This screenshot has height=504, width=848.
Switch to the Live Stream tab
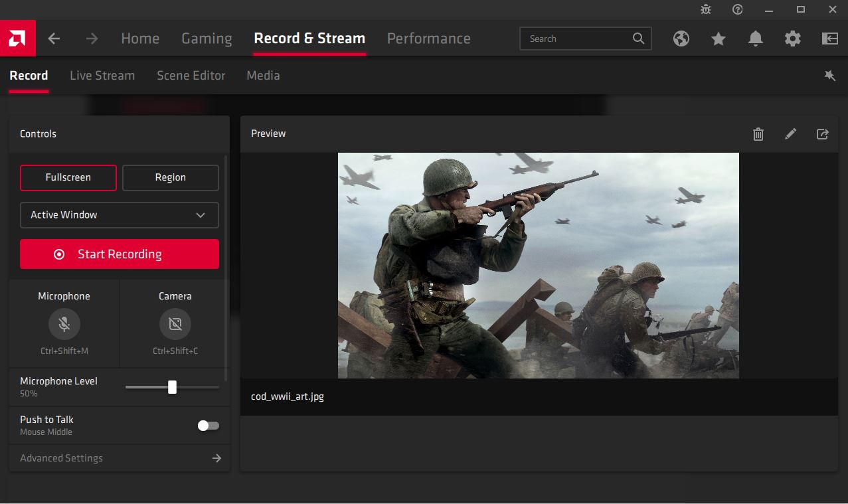pyautogui.click(x=102, y=76)
